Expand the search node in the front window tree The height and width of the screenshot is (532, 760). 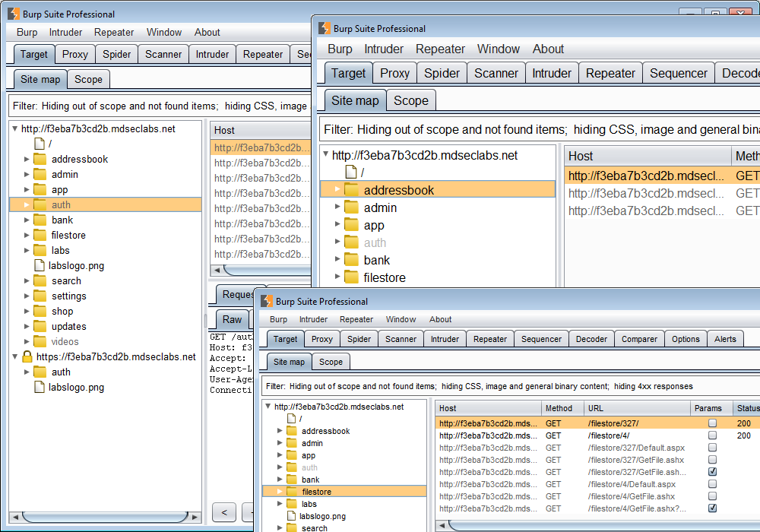tap(279, 527)
